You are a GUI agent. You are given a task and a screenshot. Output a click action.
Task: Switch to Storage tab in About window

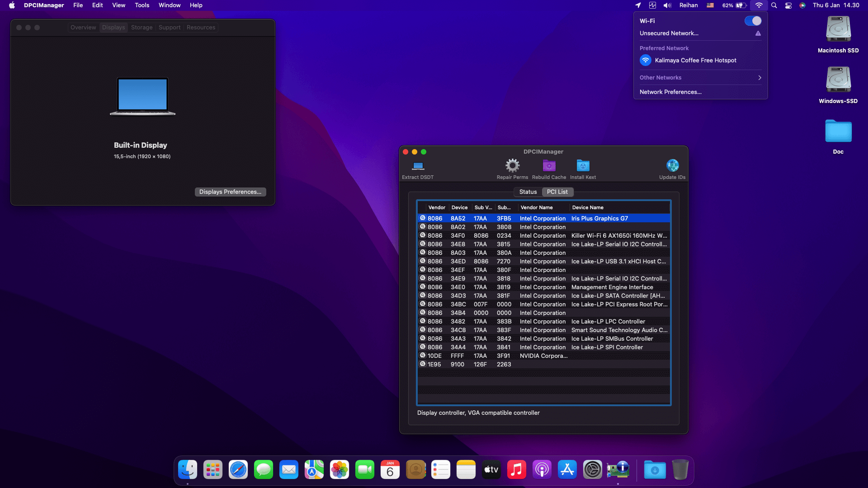coord(142,28)
